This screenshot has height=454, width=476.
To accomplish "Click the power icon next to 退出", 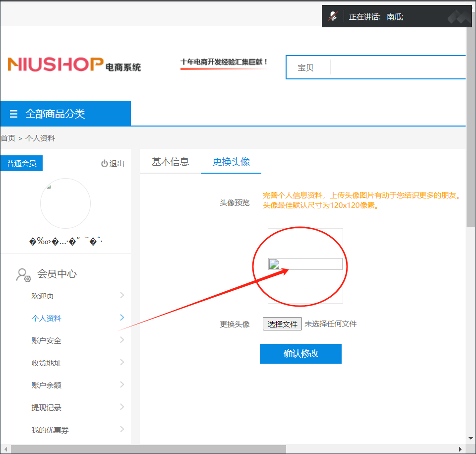I will click(x=104, y=163).
